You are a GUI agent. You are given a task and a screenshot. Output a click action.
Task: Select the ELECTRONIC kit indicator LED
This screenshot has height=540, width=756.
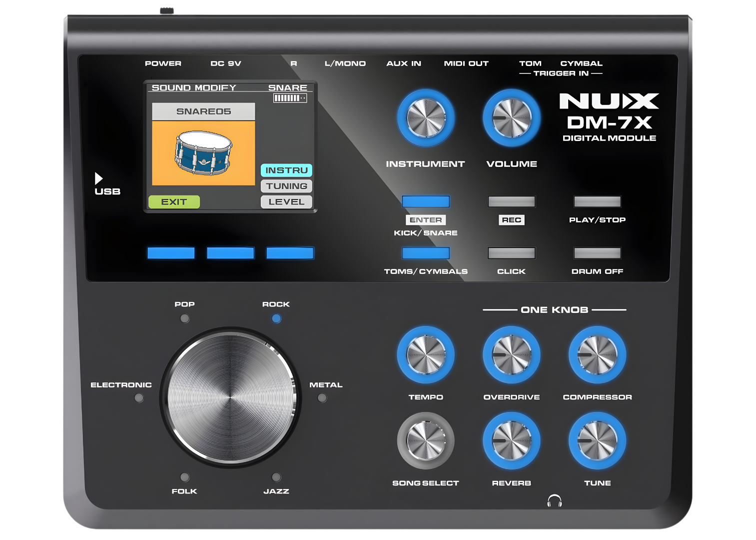139,398
